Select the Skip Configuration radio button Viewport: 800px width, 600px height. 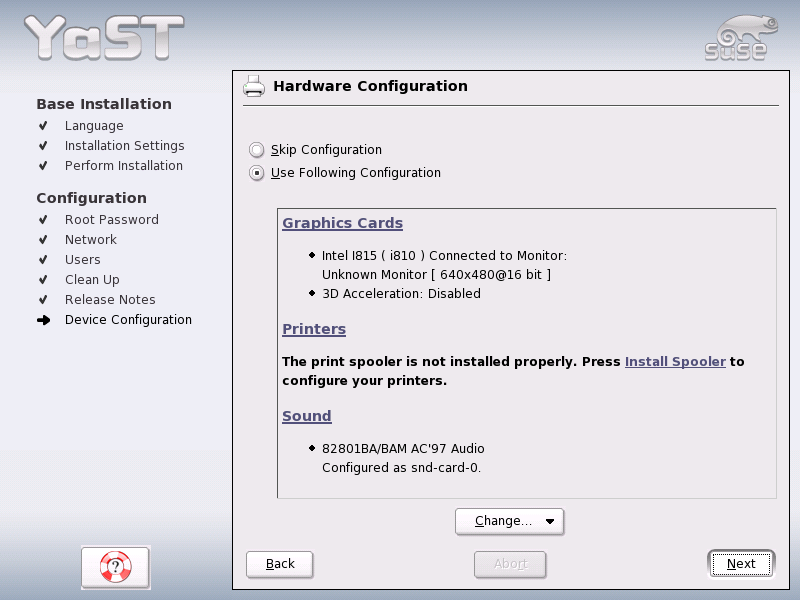coord(257,149)
